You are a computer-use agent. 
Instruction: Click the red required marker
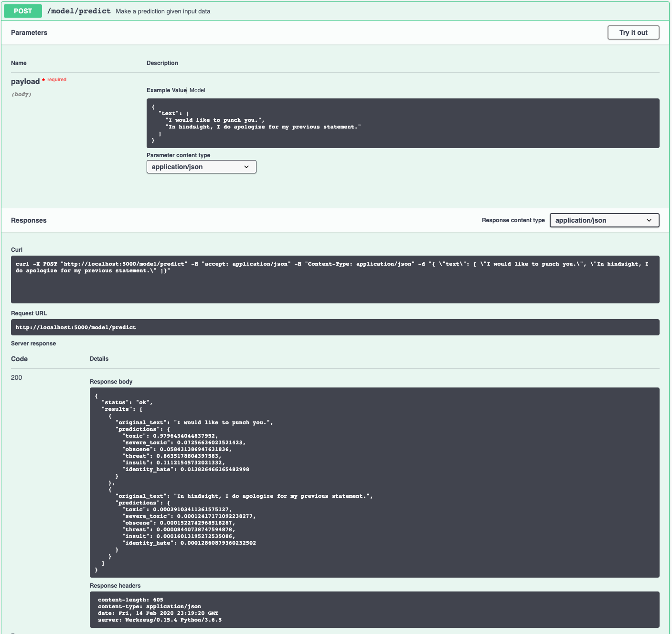click(54, 80)
